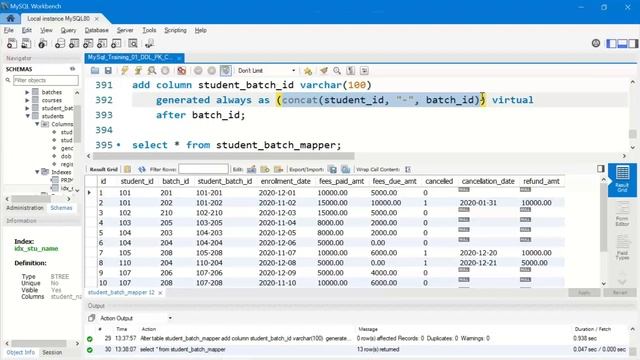Open the Don't Limit rows dropdown
This screenshot has width=640, height=360.
266,71
